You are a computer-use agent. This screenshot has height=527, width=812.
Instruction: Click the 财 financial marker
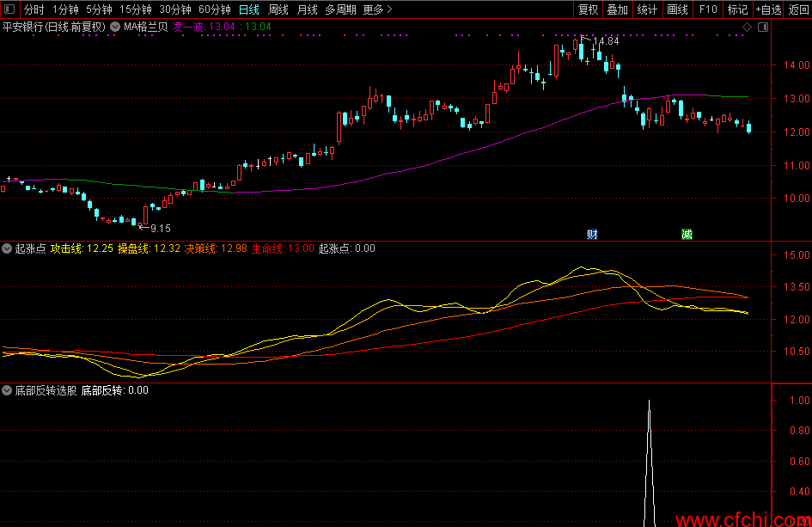592,234
